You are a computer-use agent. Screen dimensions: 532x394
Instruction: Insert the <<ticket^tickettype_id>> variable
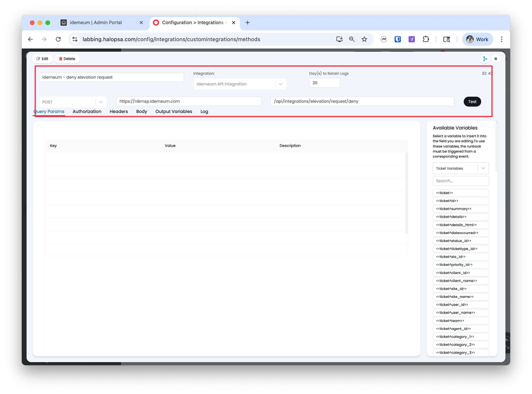click(x=461, y=249)
